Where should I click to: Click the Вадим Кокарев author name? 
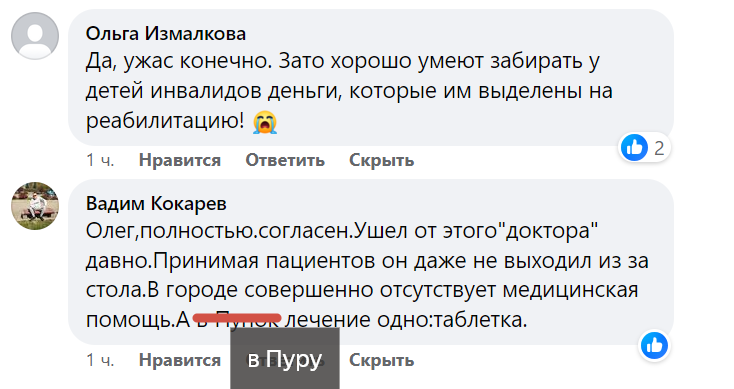(x=156, y=204)
